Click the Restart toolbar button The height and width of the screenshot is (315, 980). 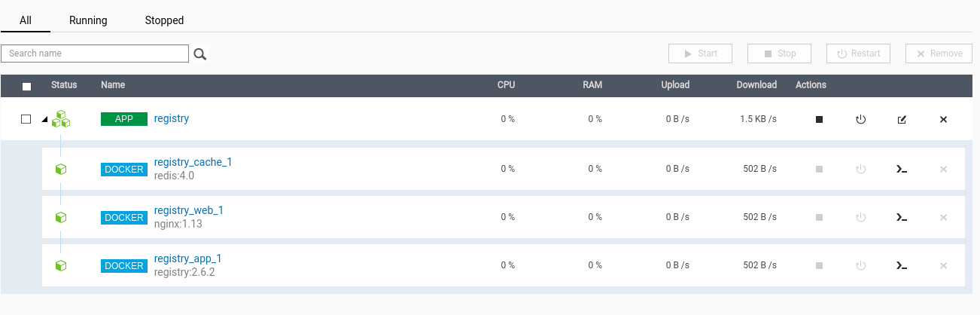pos(858,54)
